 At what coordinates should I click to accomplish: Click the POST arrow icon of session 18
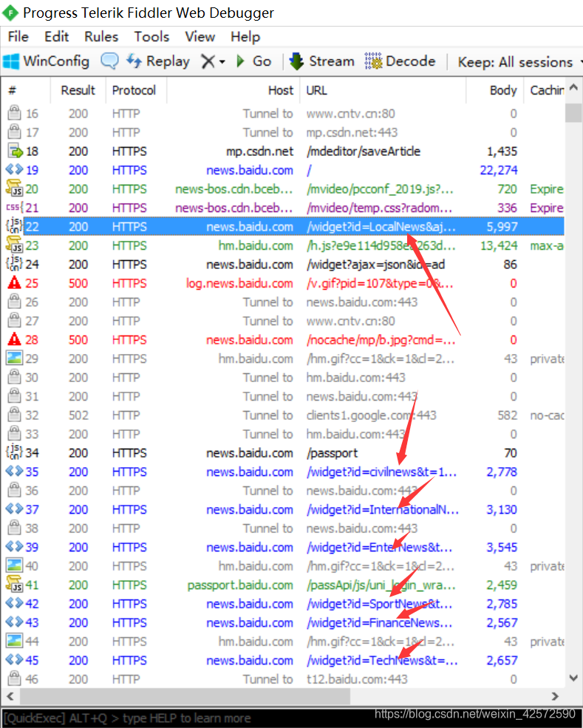15,151
